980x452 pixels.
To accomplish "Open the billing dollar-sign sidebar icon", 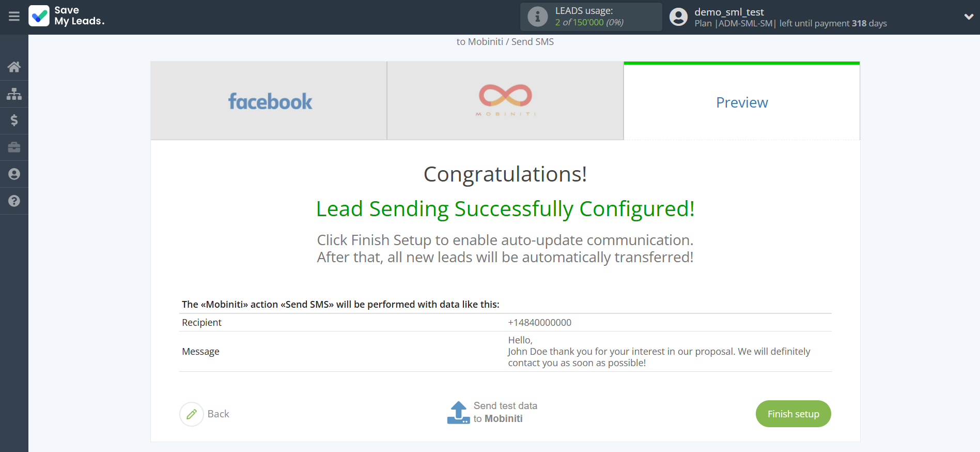I will tap(14, 120).
